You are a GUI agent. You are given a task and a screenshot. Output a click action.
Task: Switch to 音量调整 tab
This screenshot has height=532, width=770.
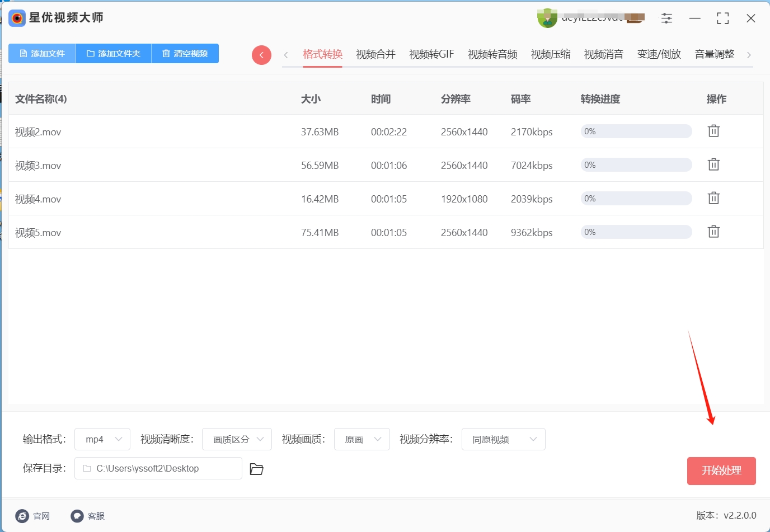pyautogui.click(x=715, y=54)
